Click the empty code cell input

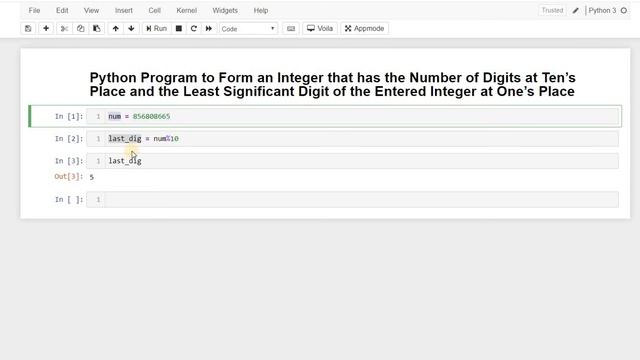coord(352,200)
